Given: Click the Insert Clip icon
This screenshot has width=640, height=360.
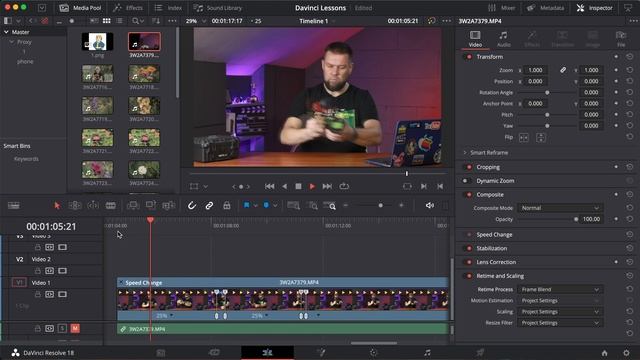Looking at the screenshot, I should click(x=133, y=205).
